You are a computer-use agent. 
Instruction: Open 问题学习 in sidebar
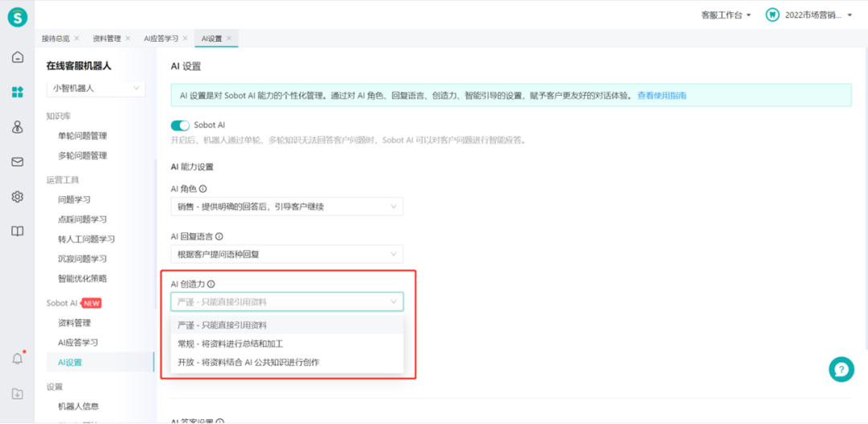point(74,200)
